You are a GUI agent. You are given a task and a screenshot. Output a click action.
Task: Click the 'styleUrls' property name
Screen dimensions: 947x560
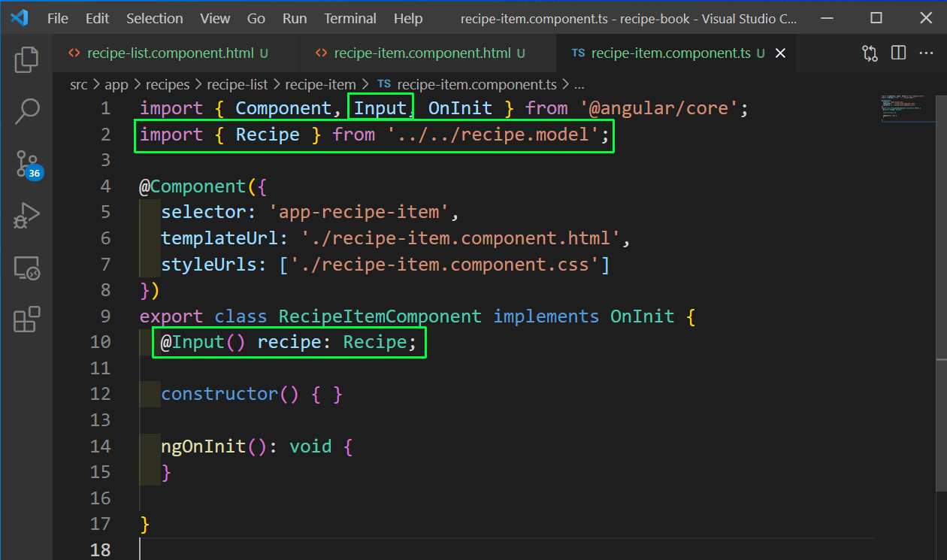click(x=208, y=264)
